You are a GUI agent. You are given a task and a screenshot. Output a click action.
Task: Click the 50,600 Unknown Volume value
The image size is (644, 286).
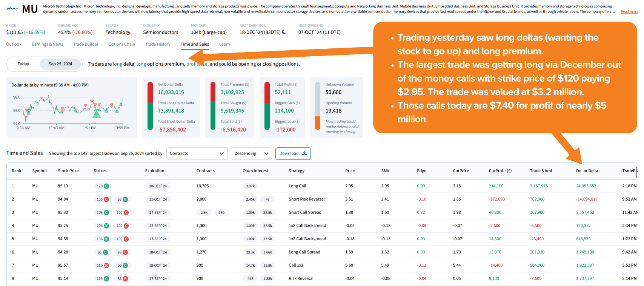coord(334,92)
